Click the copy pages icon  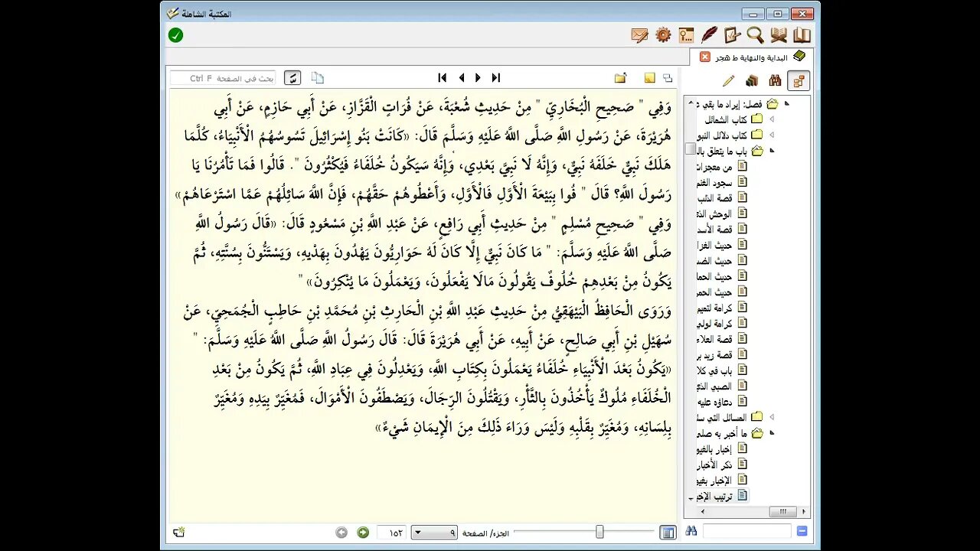[318, 78]
